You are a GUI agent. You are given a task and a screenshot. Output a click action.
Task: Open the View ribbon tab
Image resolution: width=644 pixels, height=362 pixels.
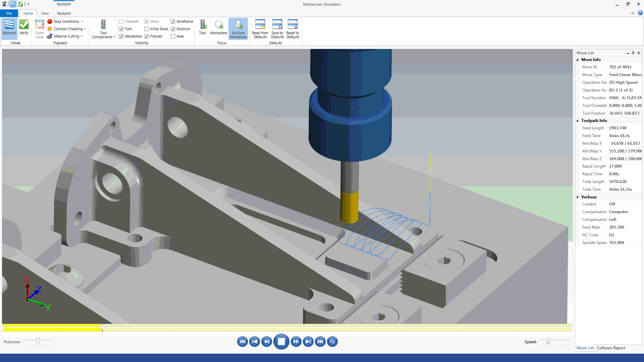pyautogui.click(x=45, y=13)
